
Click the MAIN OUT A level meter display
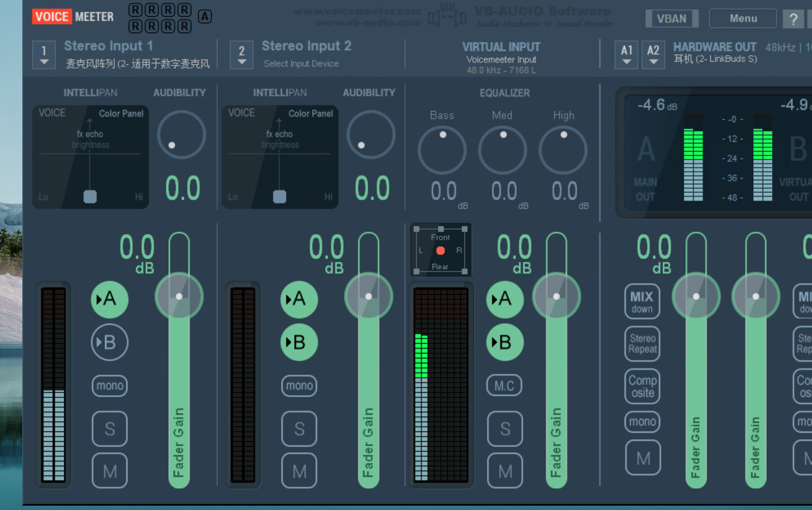tap(693, 157)
